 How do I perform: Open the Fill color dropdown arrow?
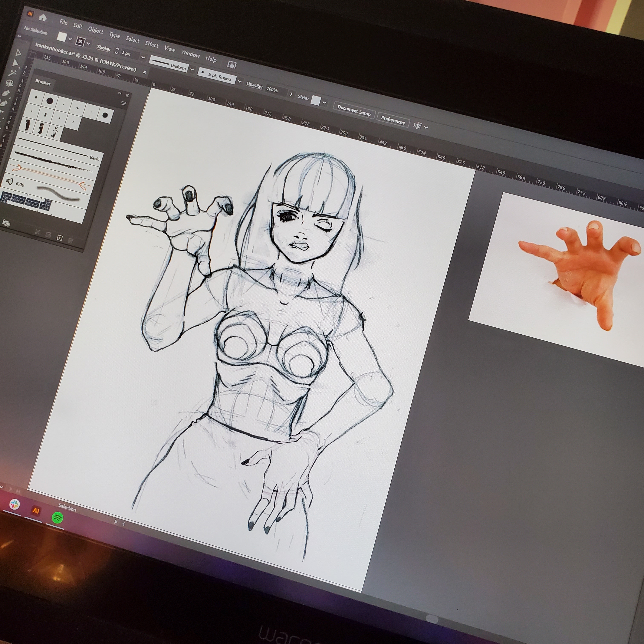[70, 39]
